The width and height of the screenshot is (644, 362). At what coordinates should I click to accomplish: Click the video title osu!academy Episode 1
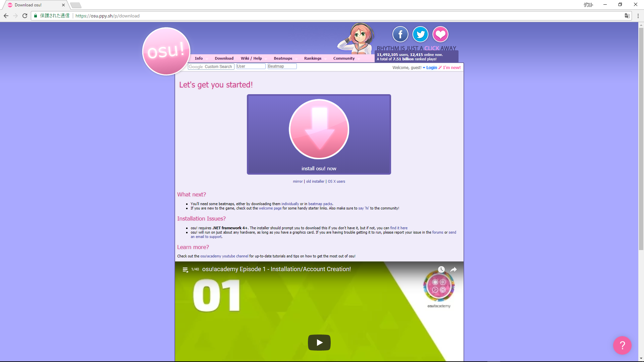pyautogui.click(x=276, y=269)
